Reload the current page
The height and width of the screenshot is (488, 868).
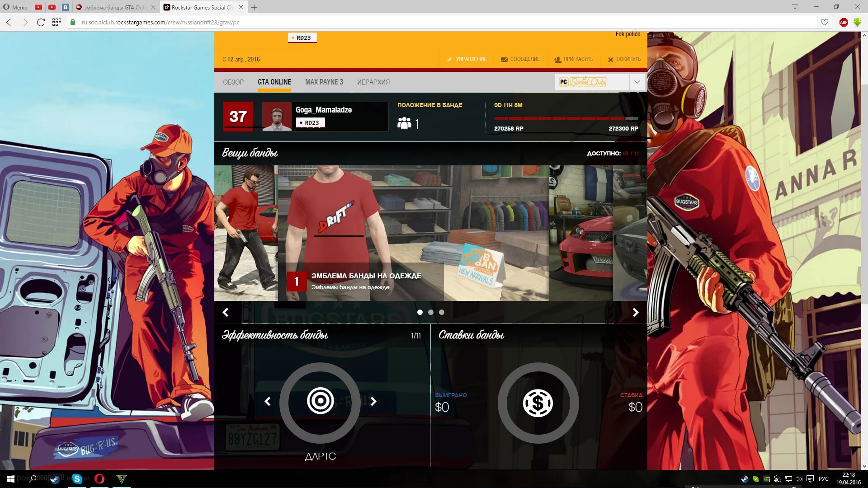41,22
